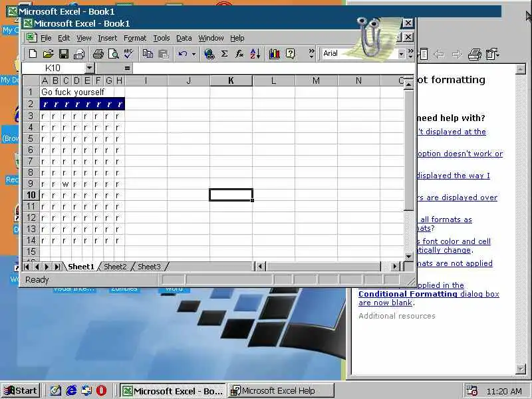Click the New workbook icon

33,54
